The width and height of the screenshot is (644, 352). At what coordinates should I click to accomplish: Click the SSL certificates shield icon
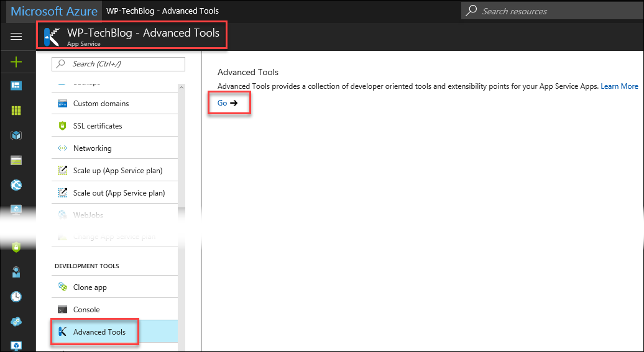click(62, 126)
